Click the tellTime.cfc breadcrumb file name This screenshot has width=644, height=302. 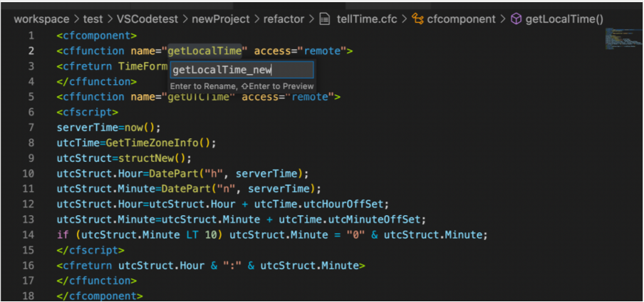point(366,19)
